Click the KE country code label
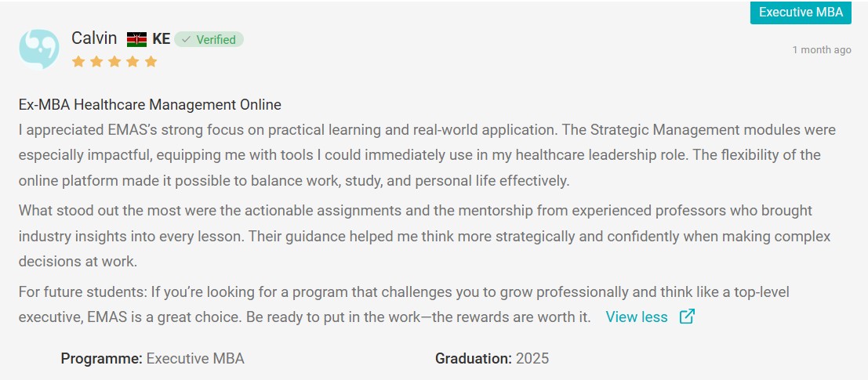Image resolution: width=868 pixels, height=380 pixels. 161,39
